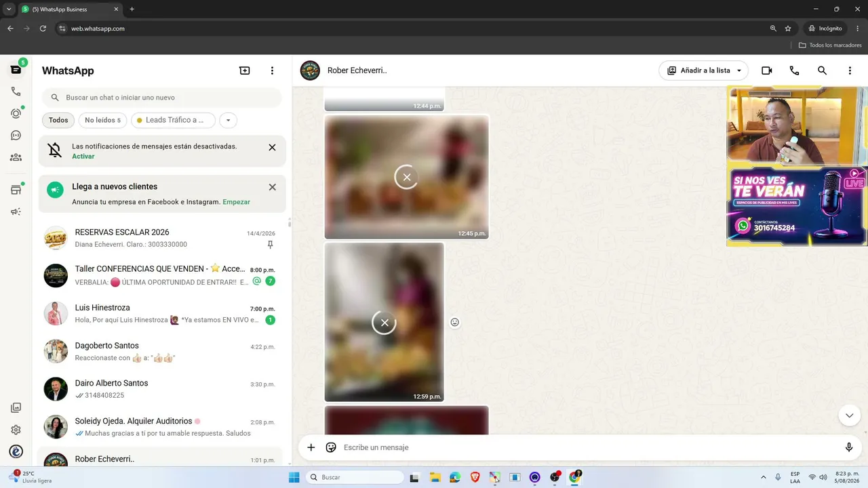Go back in browser history
The width and height of the screenshot is (868, 488).
(10, 28)
